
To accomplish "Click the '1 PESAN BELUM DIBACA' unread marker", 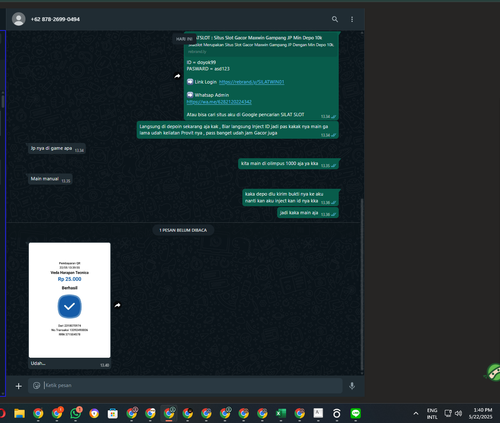I will pos(183,230).
